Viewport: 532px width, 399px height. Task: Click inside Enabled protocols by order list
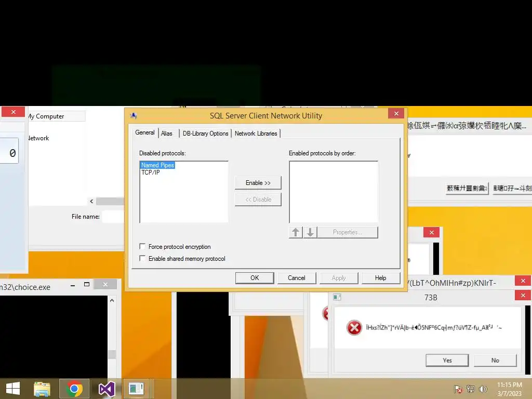tap(334, 192)
